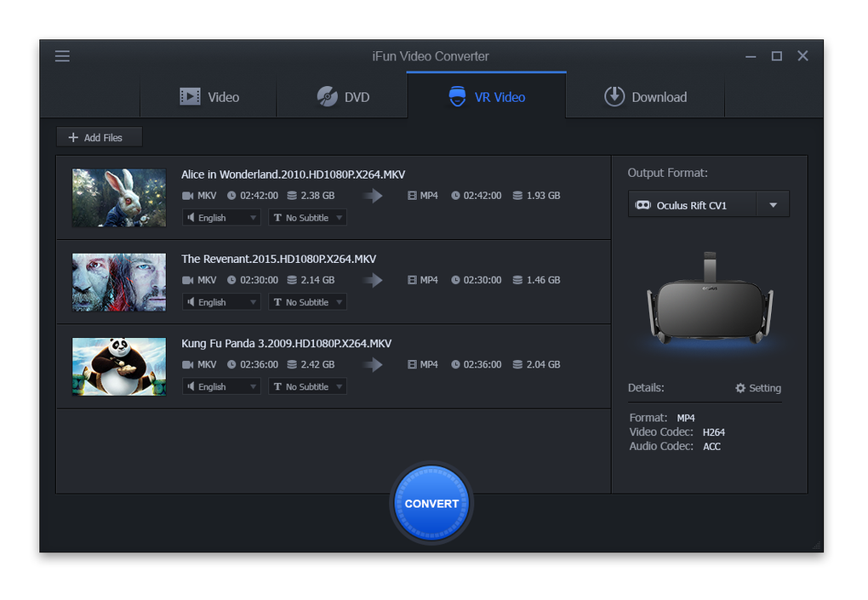Screen dimensions: 868x600
Task: Open No Subtitle dropdown for Kung Fu Panda 3
Action: pyautogui.click(x=308, y=386)
